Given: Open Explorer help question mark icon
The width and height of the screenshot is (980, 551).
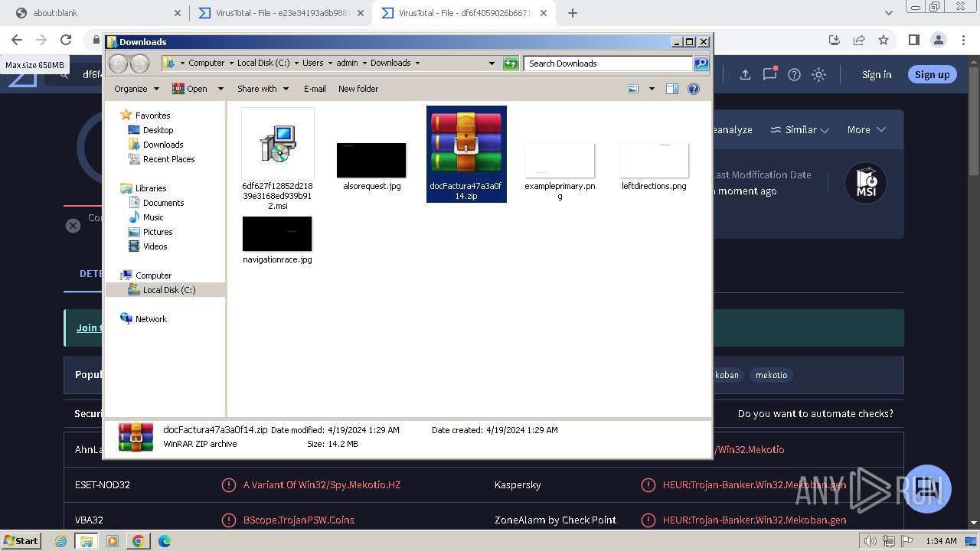Looking at the screenshot, I should [694, 89].
